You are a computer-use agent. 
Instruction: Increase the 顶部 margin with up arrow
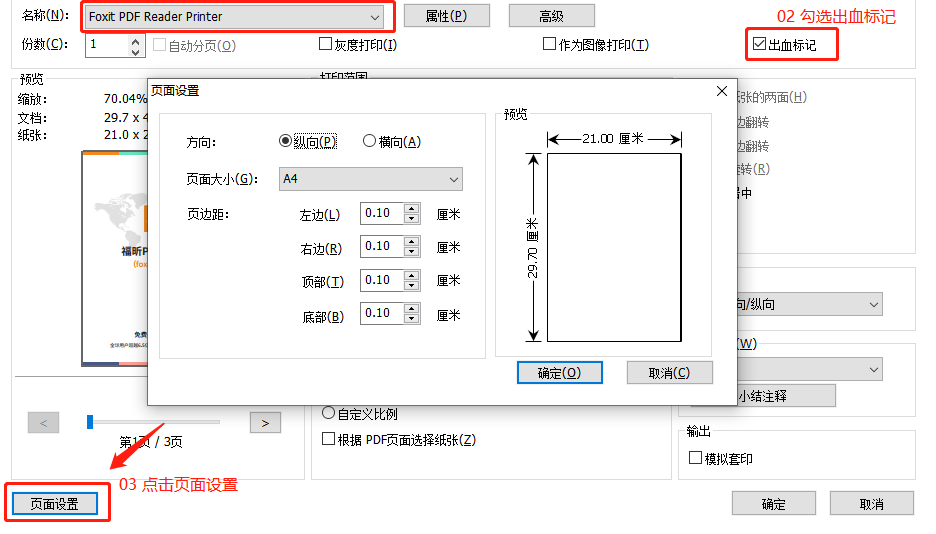[411, 275]
